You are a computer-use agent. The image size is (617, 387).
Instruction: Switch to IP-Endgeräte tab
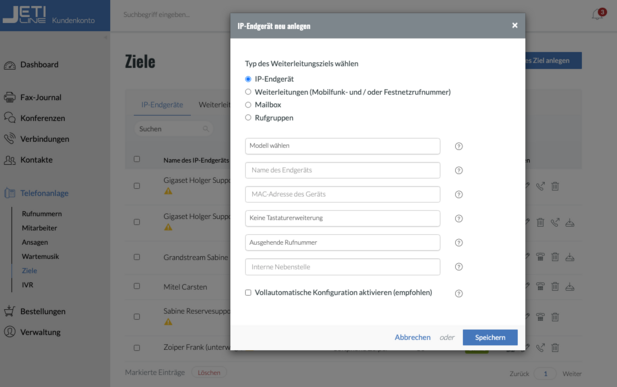tap(162, 105)
